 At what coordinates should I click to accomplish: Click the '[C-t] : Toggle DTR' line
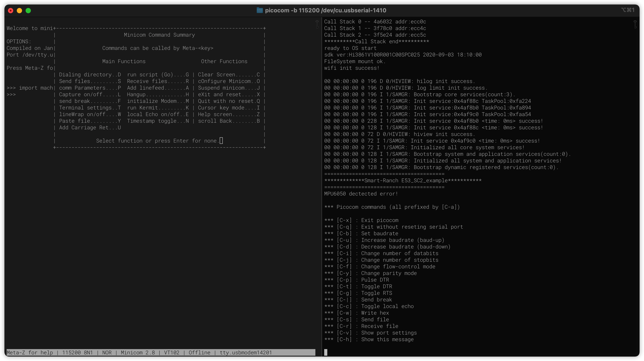(x=358, y=286)
